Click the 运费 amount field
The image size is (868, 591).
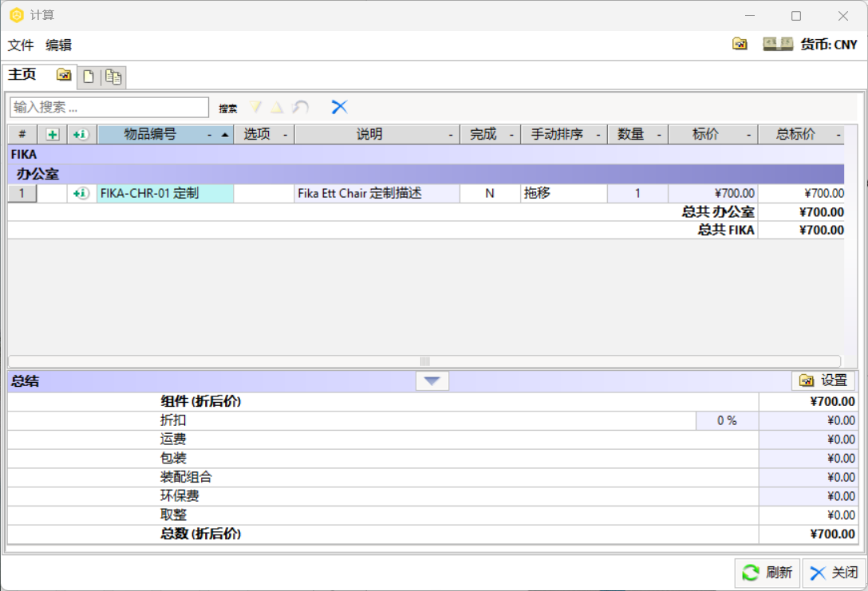807,439
